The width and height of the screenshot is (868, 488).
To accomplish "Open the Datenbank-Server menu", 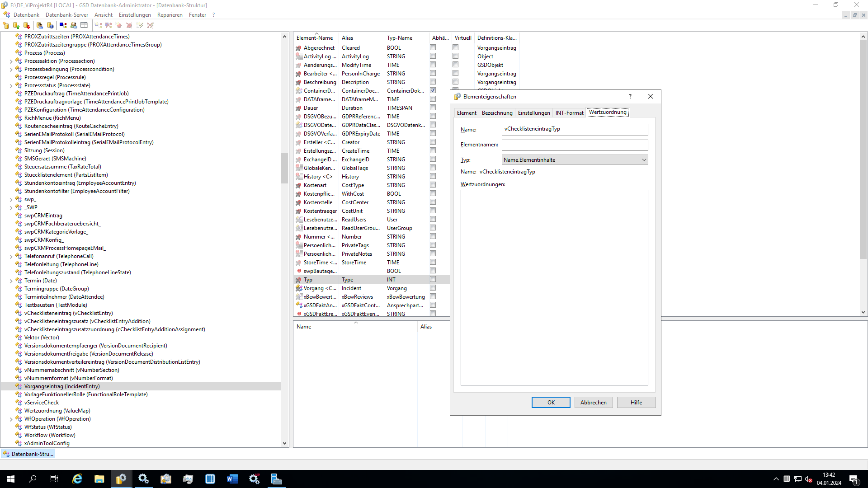I will [x=67, y=15].
